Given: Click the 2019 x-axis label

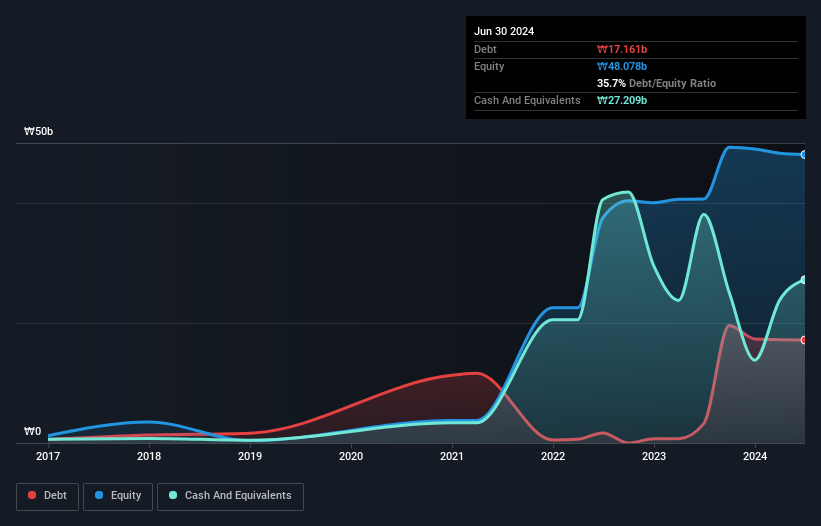Looking at the screenshot, I should pyautogui.click(x=250, y=456).
